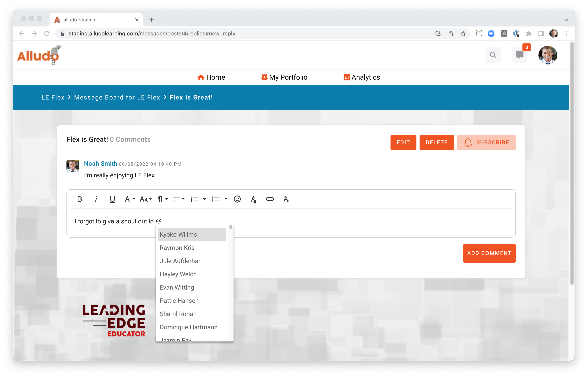The height and width of the screenshot is (377, 588).
Task: Toggle bold formatting in the comment editor
Action: tap(79, 199)
